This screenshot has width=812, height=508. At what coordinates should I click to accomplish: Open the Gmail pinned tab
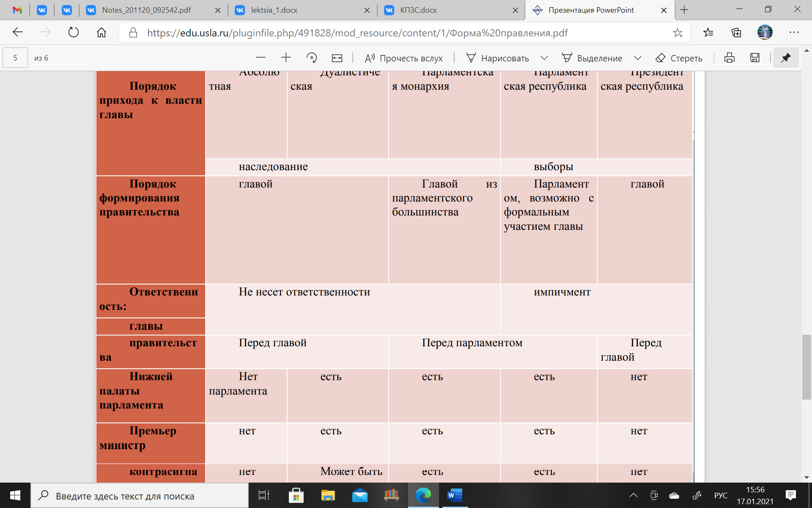point(17,10)
